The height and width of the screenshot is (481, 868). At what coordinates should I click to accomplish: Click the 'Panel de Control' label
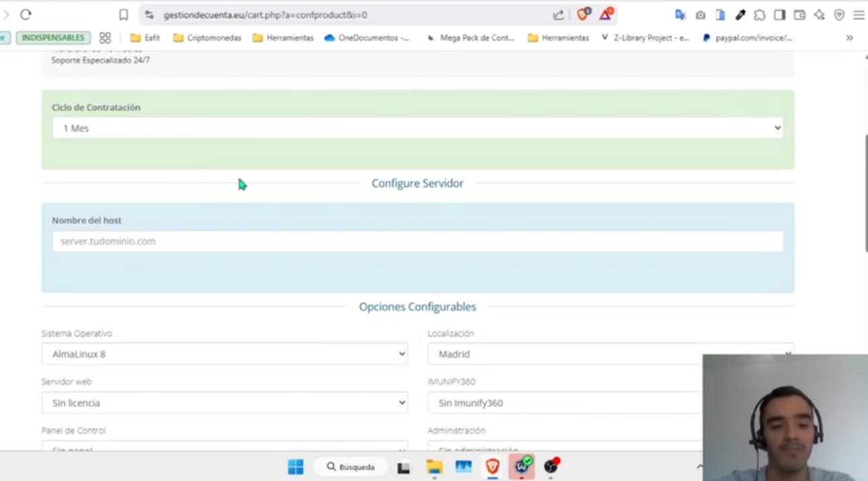73,431
